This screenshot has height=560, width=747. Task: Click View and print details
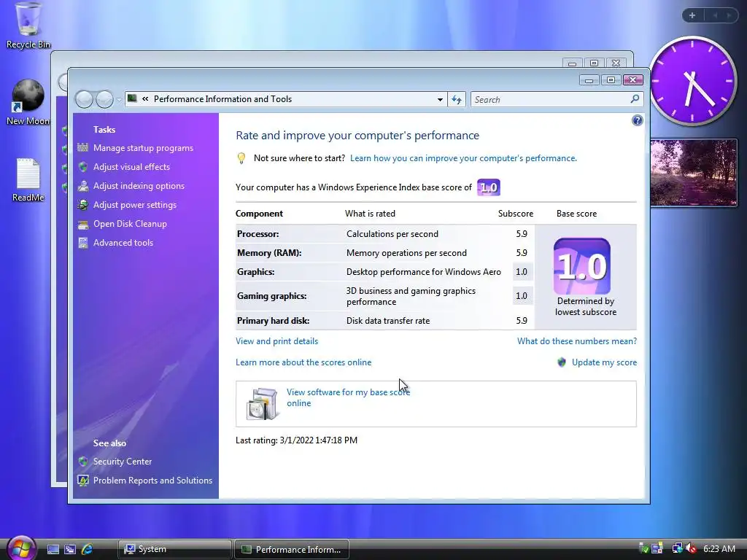pos(276,341)
